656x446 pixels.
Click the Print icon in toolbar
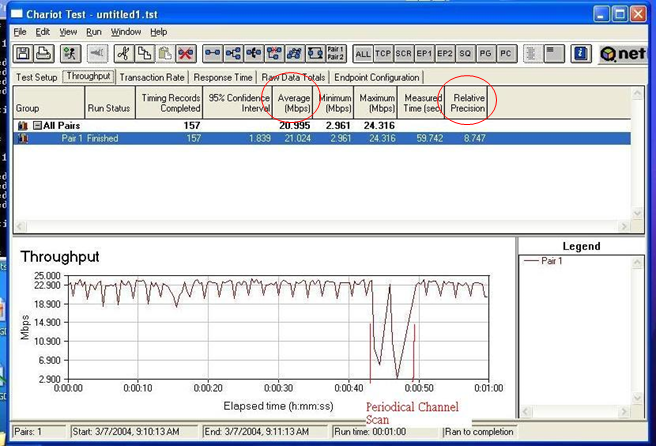[44, 54]
